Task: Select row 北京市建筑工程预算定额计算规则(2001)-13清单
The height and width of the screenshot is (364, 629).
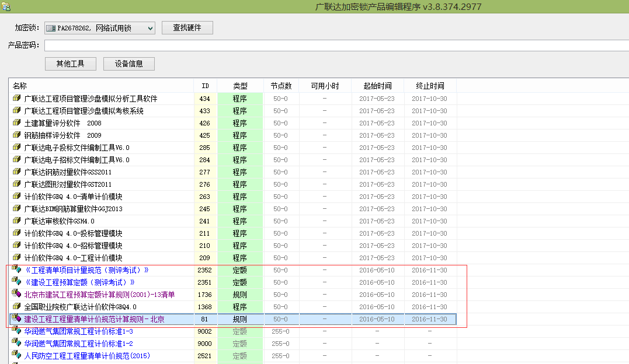Action: click(232, 295)
